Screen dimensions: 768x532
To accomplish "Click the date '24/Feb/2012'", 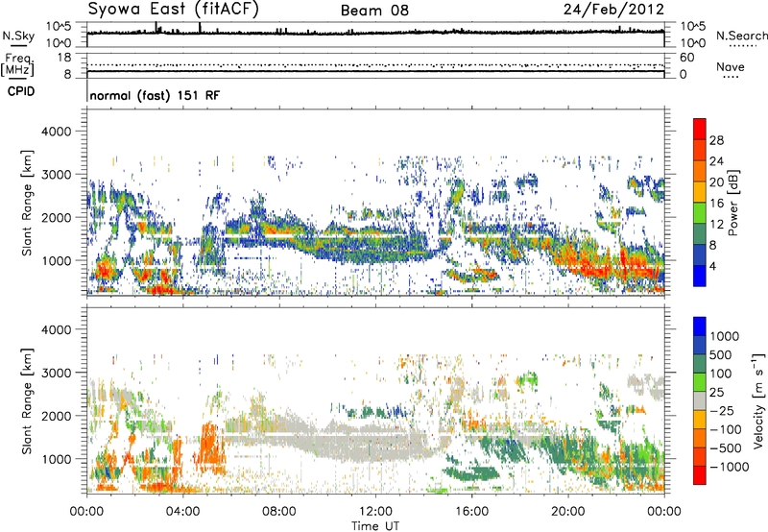I will coord(613,10).
